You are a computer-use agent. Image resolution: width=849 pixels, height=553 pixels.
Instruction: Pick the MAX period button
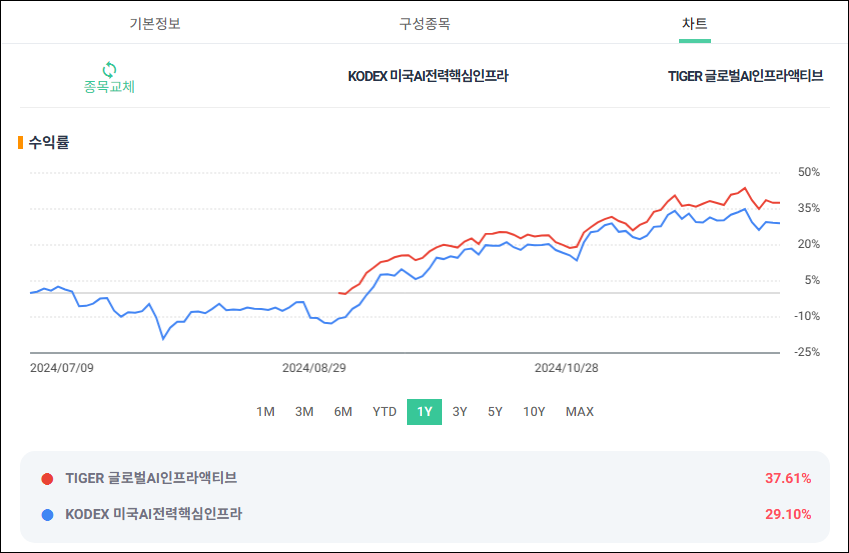(x=580, y=412)
